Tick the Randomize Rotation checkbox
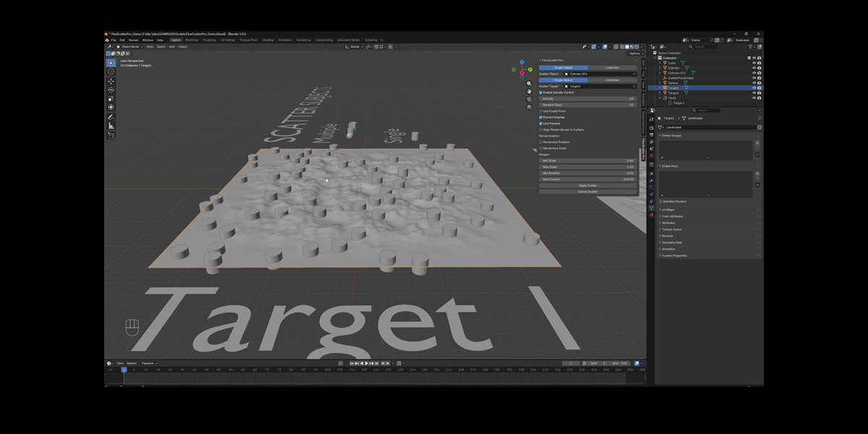Screen dimensions: 868x434 pos(540,142)
